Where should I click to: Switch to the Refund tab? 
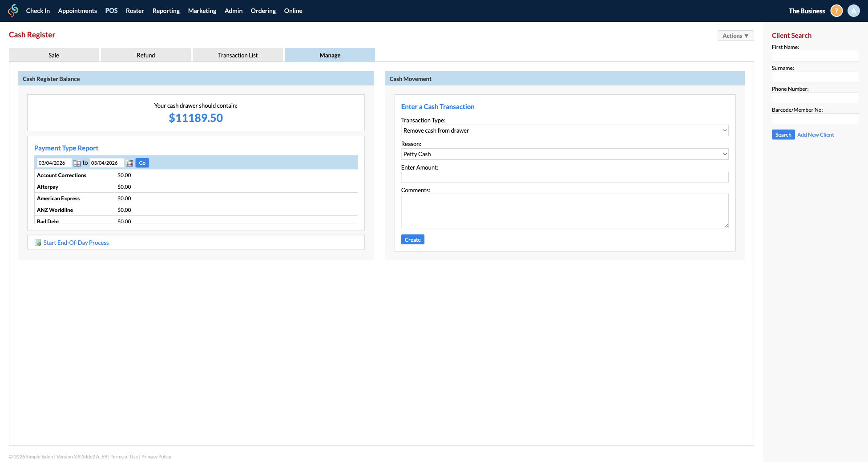tap(145, 55)
